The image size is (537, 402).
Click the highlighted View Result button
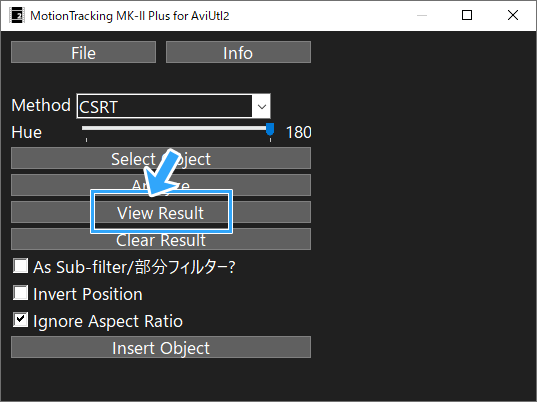click(x=161, y=212)
